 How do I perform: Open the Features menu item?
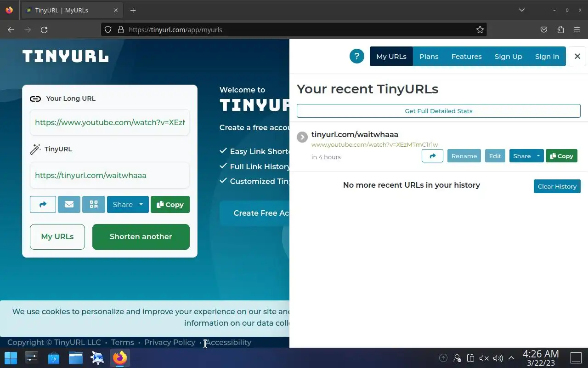467,56
